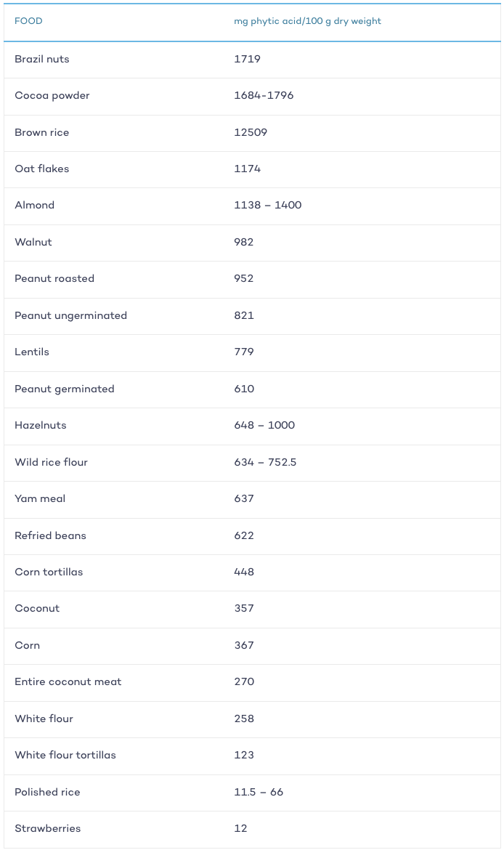Select the Brazil nuts row label
Viewport: 504px width, 850px height.
(x=41, y=59)
